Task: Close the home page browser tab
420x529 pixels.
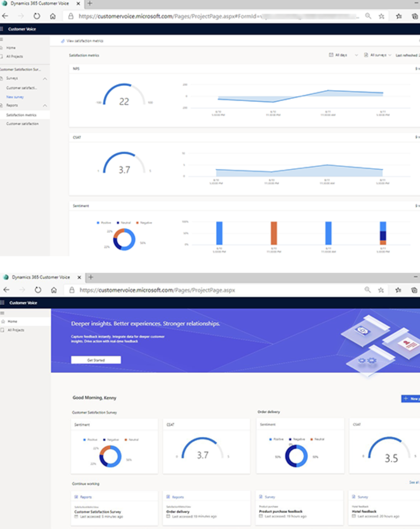Action: 79,277
